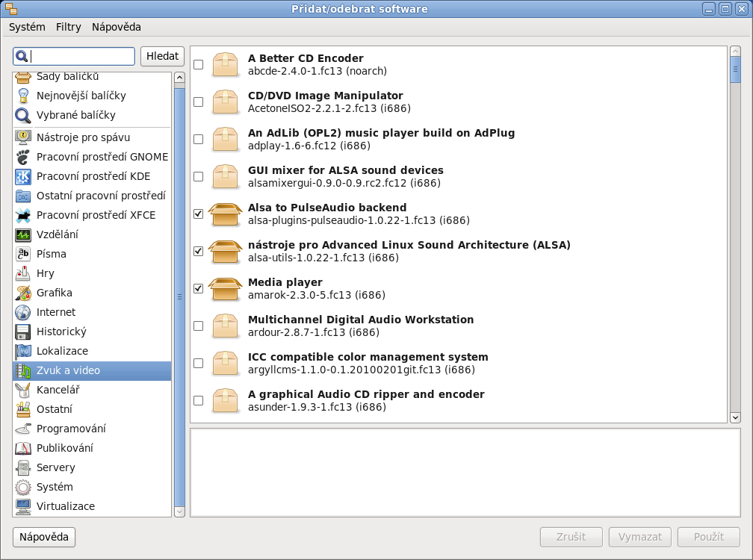Open the Nápověda menu in menu bar
753x560 pixels.
coord(117,27)
